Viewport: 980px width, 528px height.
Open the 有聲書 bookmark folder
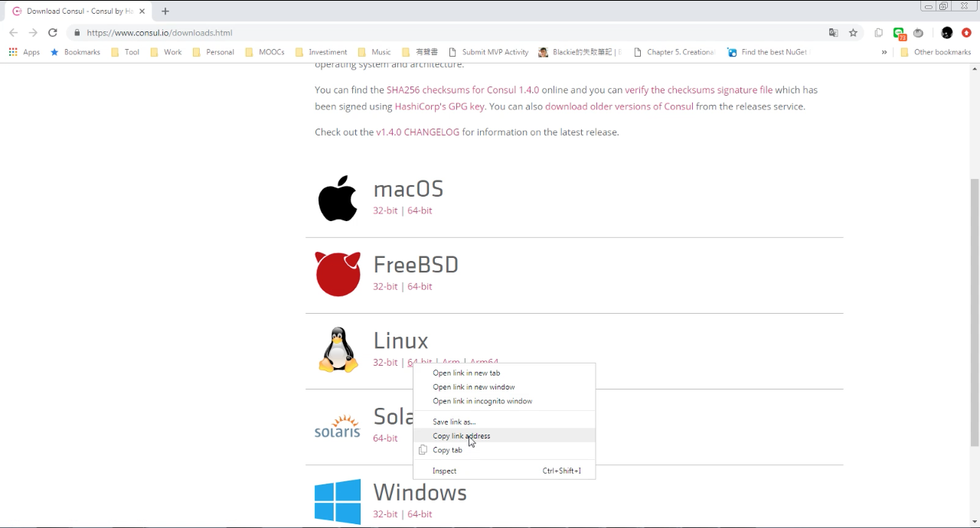[x=420, y=52]
